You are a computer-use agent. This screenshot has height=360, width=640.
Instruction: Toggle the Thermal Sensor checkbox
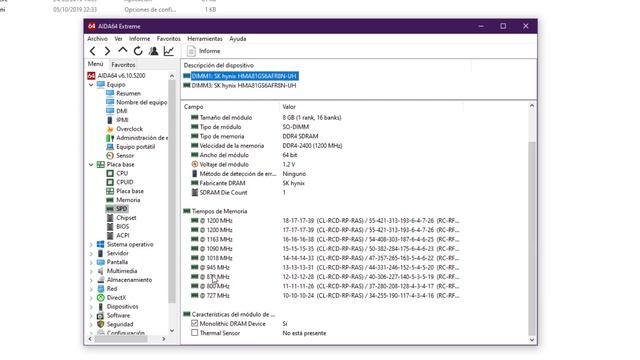195,333
